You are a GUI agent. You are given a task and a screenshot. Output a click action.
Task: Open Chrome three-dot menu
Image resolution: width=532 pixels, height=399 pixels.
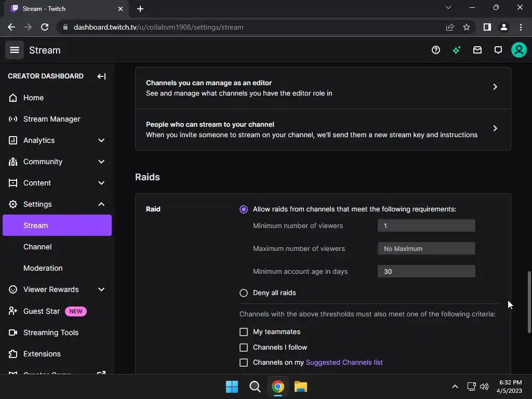click(521, 27)
